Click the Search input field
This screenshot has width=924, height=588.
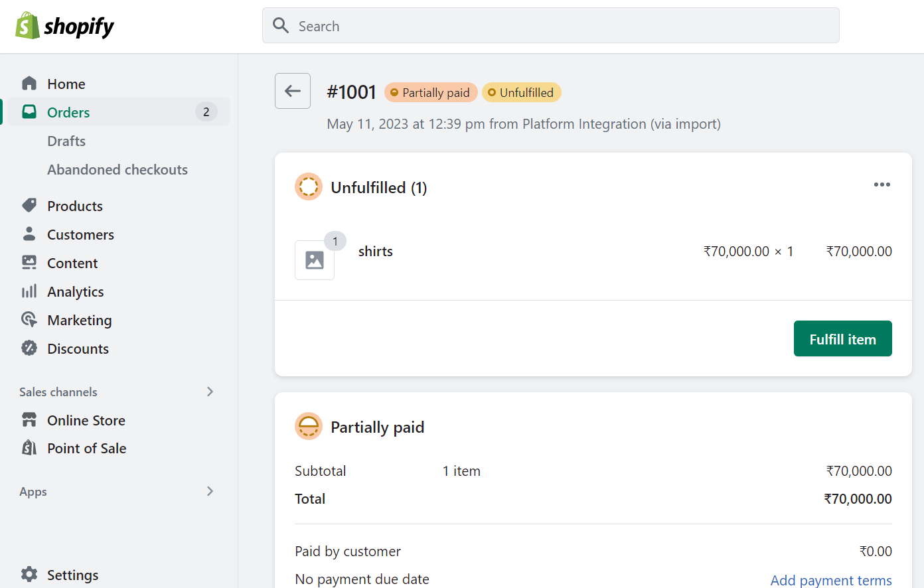[x=551, y=26]
